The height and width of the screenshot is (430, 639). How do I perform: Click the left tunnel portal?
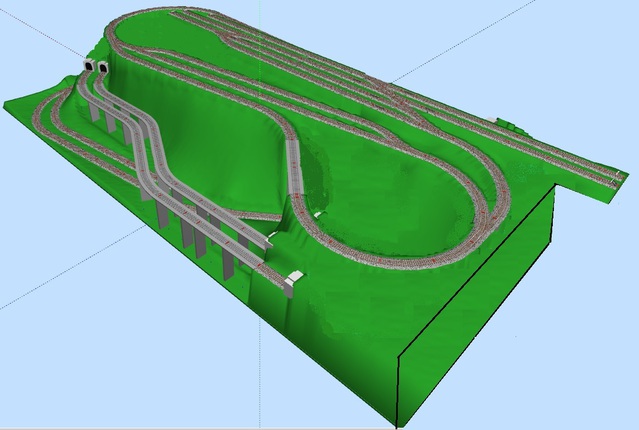88,67
